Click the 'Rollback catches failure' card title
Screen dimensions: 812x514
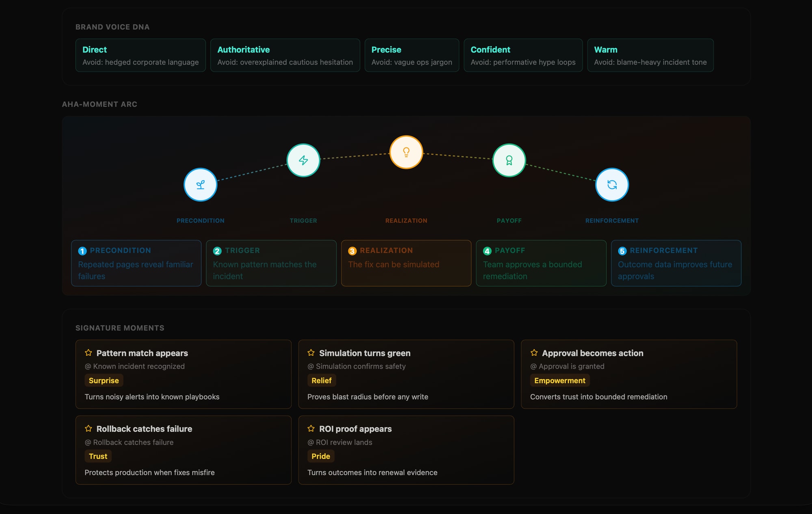144,429
